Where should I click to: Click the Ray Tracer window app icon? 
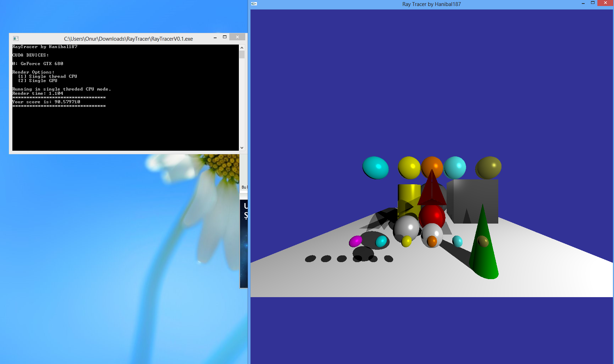254,4
